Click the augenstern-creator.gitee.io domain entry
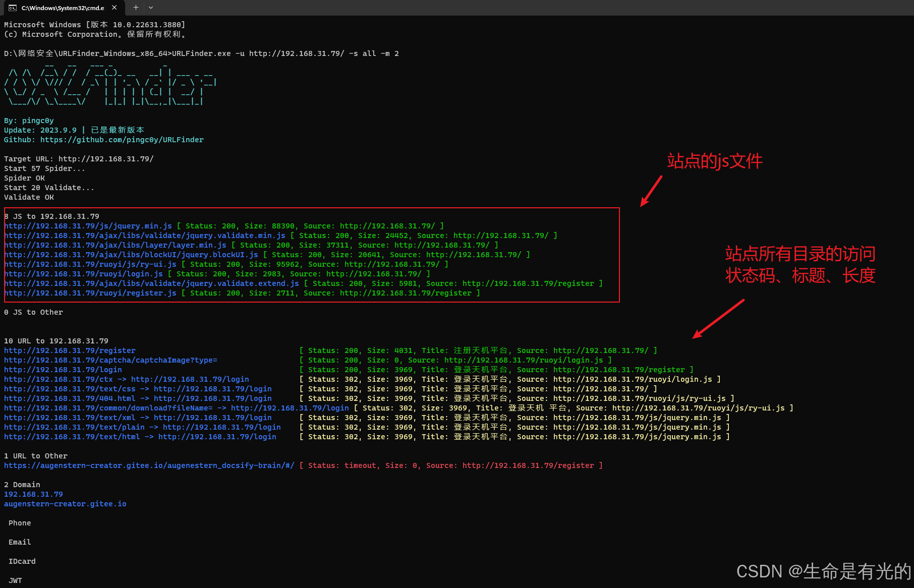This screenshot has height=588, width=914. pos(65,504)
